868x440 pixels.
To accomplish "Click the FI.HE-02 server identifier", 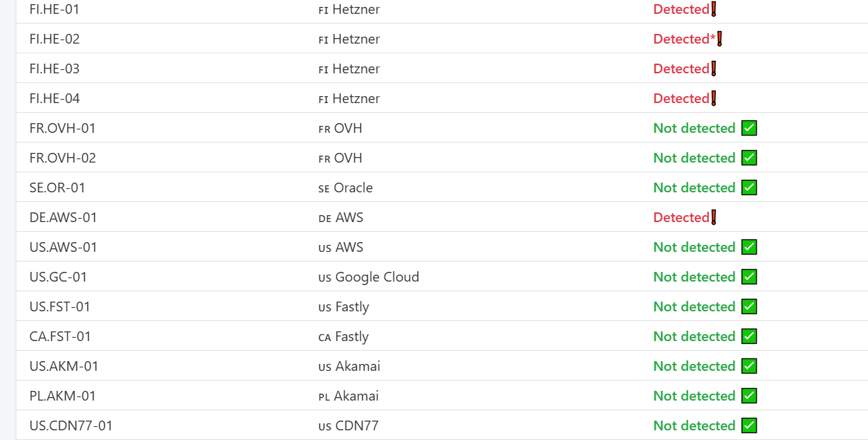I will coord(55,39).
